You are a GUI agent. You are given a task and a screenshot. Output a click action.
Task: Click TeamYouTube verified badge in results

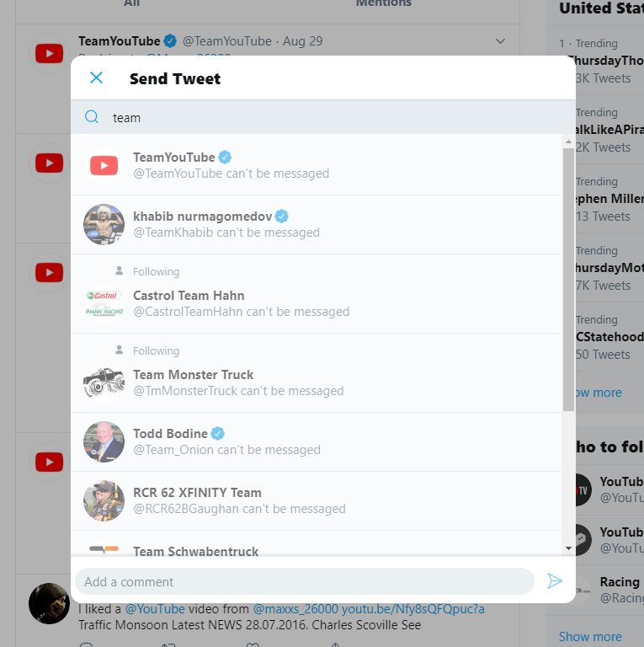pyautogui.click(x=225, y=158)
